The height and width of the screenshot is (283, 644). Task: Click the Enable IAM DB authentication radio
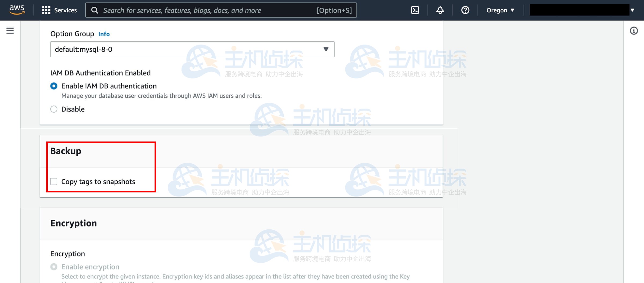coord(54,86)
